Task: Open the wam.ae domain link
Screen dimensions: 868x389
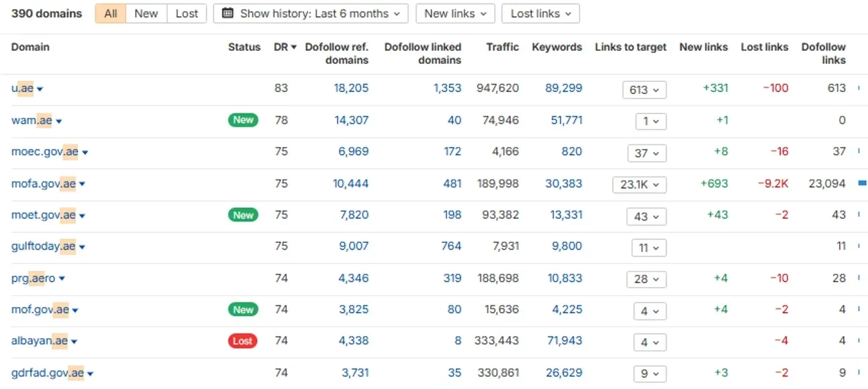Action: coord(32,121)
